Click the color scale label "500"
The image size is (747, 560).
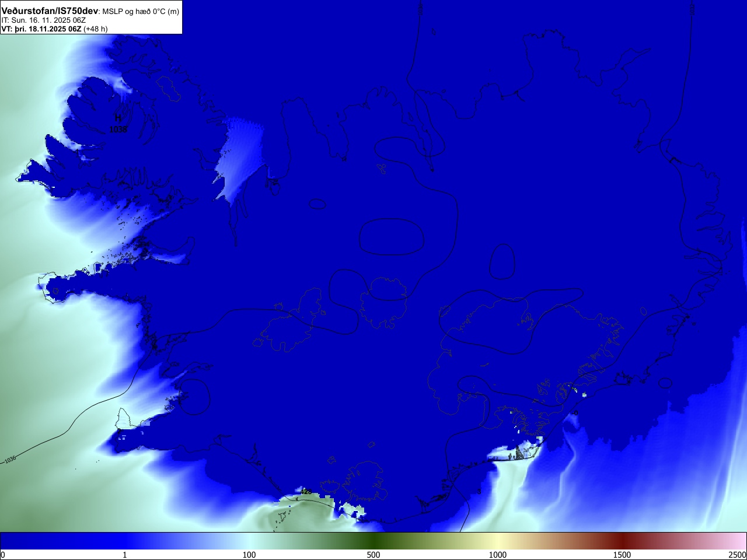click(373, 555)
